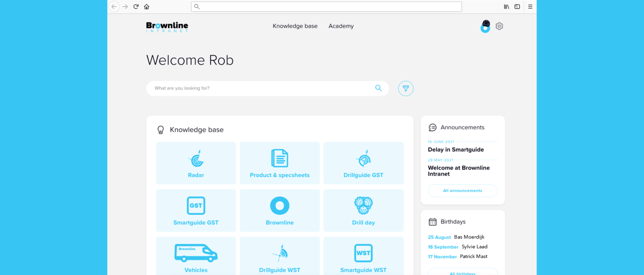Click the lightbulb icon beside Knowledge base heading
Image resolution: width=644 pixels, height=275 pixels.
coord(161,130)
